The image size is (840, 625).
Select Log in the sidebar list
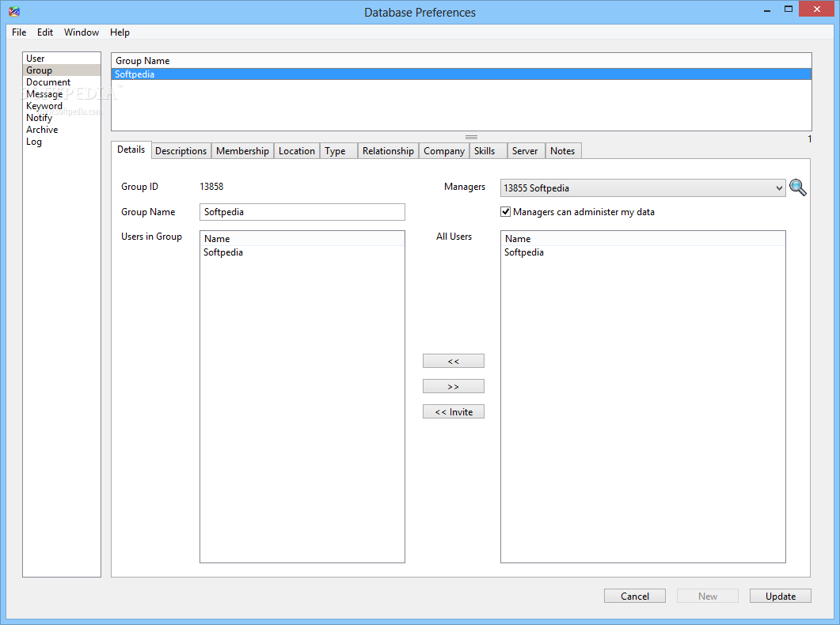pos(62,142)
